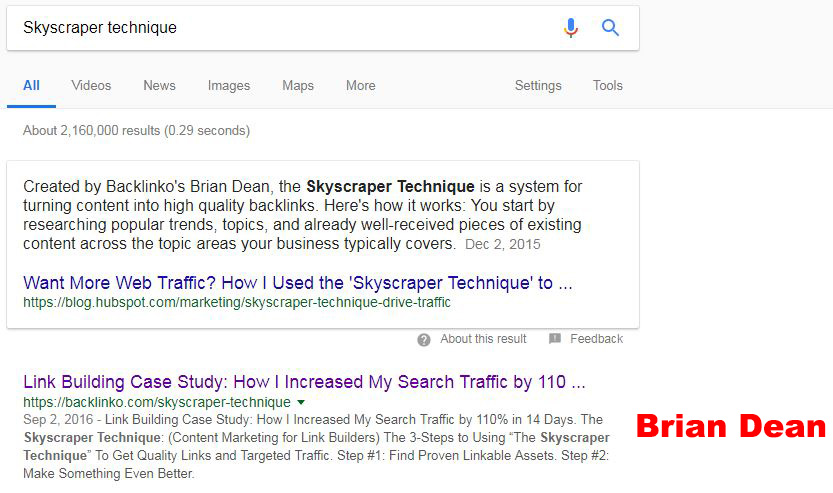Open the News tab
Screen dimensions: 833x493
[159, 86]
